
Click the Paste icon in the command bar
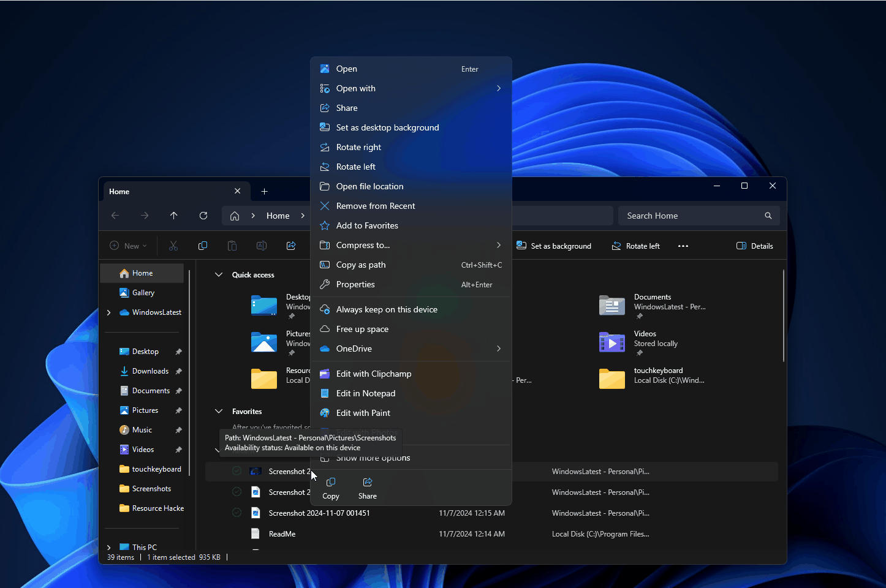pos(232,245)
